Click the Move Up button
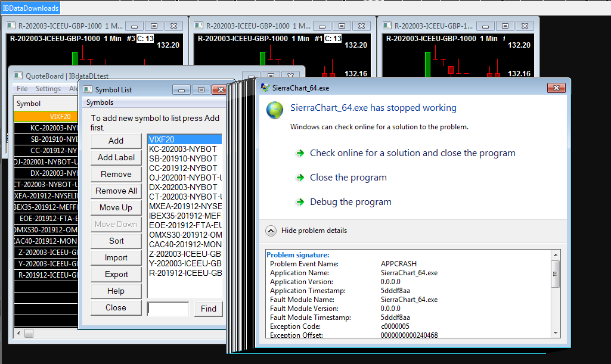611x364 pixels. [116, 208]
